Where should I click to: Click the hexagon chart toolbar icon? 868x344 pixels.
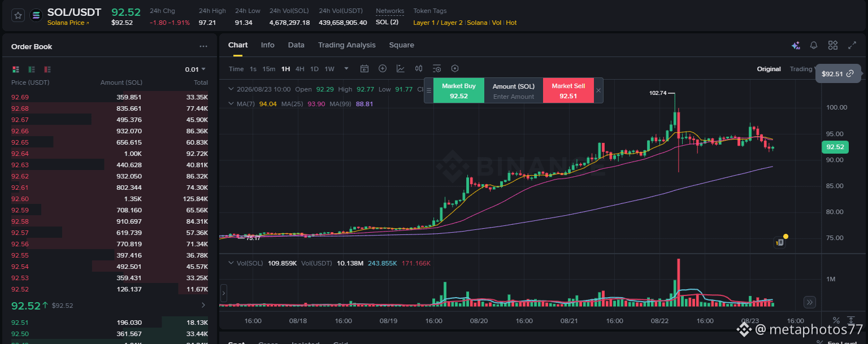(455, 69)
